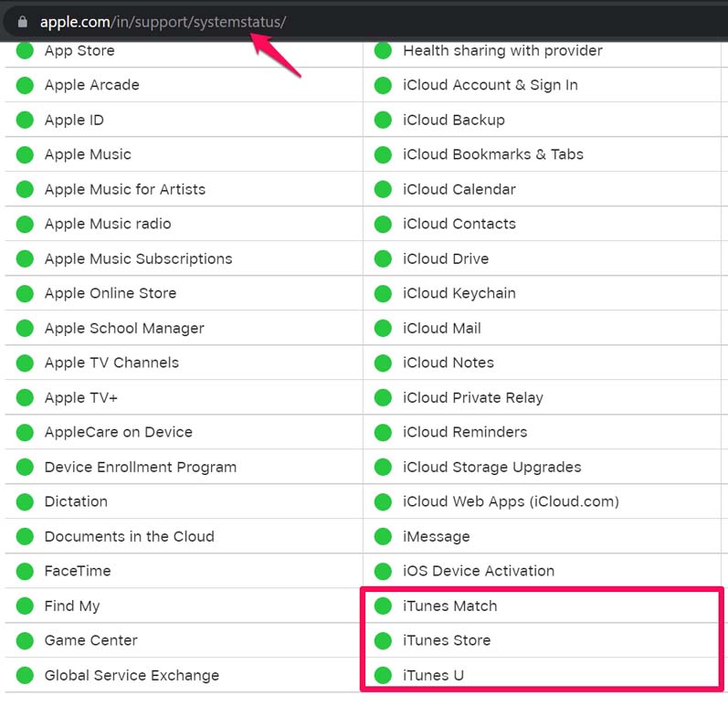The width and height of the screenshot is (728, 706).
Task: Click green dot next to Apple Music for Artists
Action: click(25, 189)
